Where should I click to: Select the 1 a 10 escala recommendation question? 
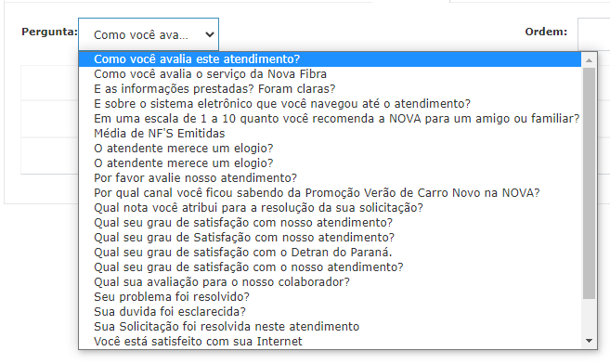point(330,118)
